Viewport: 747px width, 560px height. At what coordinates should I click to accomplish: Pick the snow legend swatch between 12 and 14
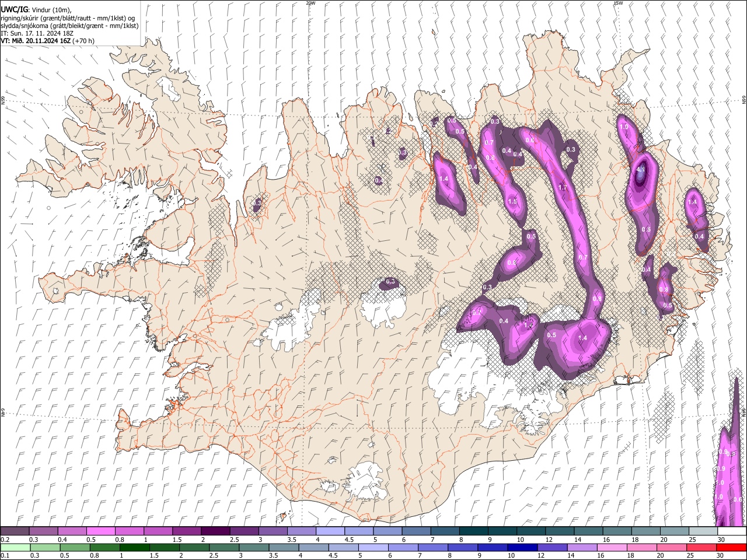[x=559, y=531]
